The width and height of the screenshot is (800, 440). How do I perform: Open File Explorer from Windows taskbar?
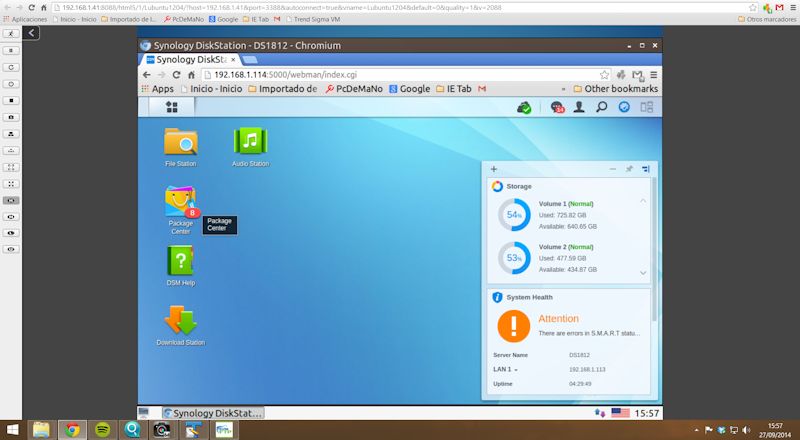click(41, 430)
